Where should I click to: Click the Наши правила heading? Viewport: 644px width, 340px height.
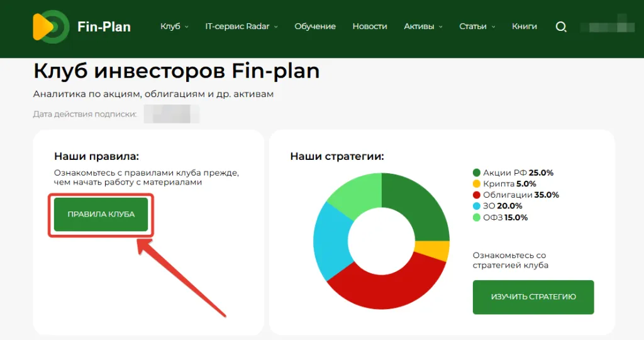coord(96,156)
